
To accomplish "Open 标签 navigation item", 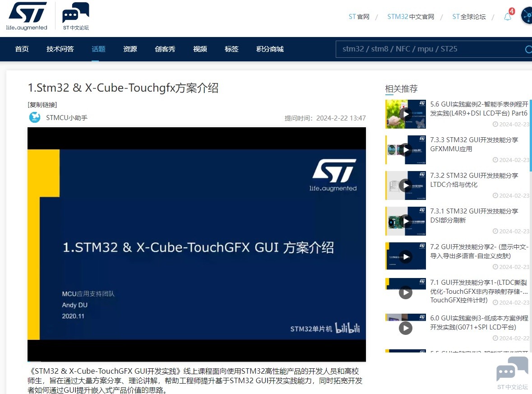I will tap(231, 49).
